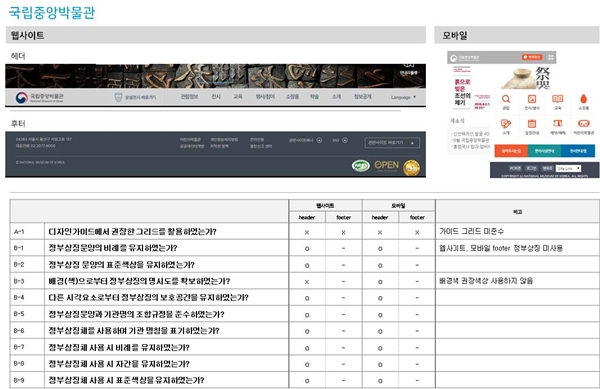
Task: Open the 소개 menu in website header
Action: tap(336, 97)
